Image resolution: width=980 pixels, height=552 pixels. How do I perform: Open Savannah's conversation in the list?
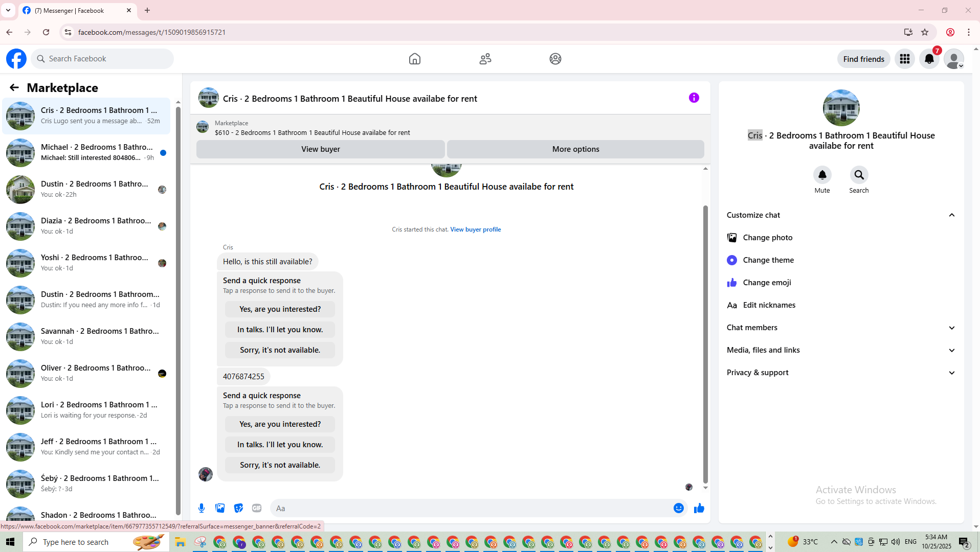(86, 337)
